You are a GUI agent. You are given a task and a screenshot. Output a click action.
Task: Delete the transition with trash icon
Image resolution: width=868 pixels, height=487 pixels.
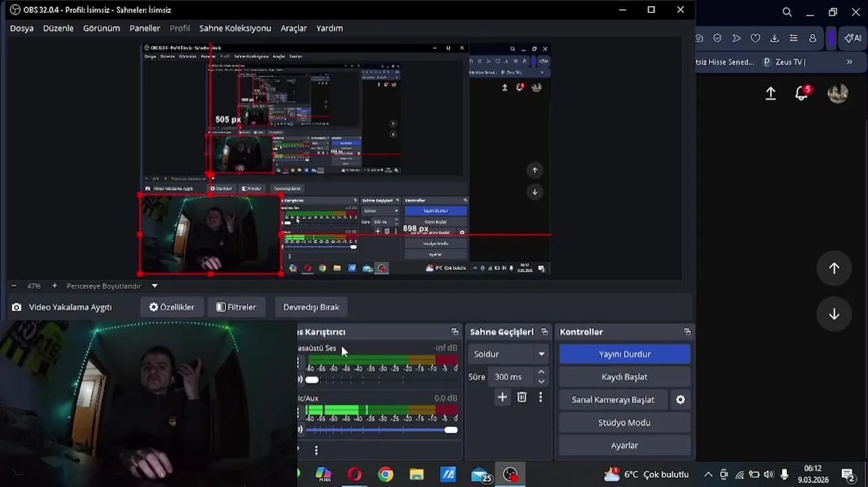click(x=522, y=397)
